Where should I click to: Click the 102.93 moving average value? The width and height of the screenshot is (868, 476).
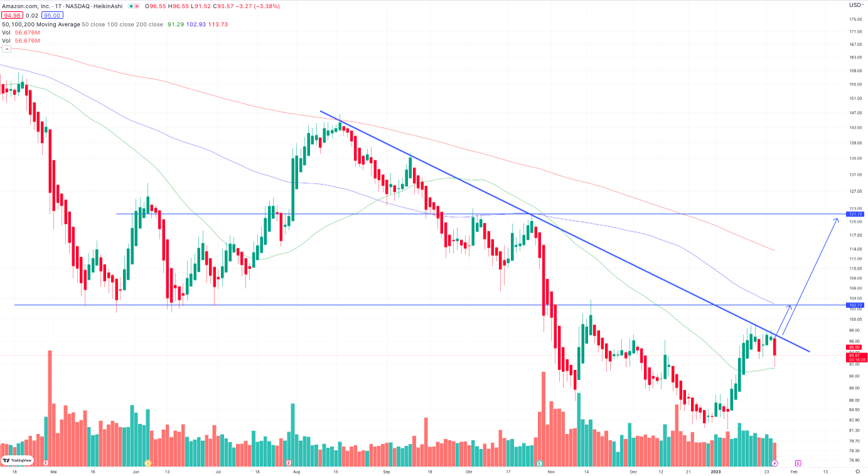pyautogui.click(x=197, y=24)
